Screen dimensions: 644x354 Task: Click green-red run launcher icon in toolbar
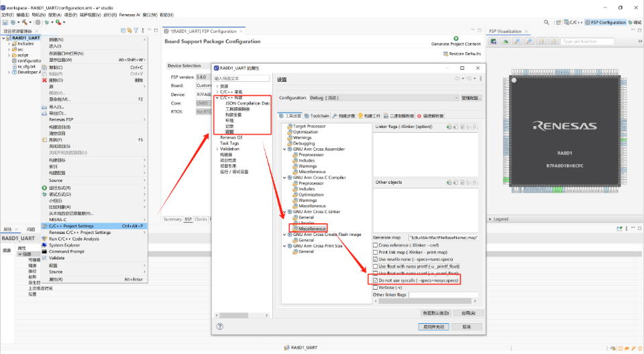tap(58, 22)
